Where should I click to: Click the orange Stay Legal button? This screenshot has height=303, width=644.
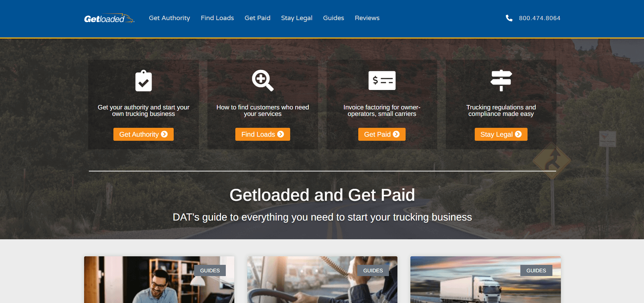tap(501, 134)
